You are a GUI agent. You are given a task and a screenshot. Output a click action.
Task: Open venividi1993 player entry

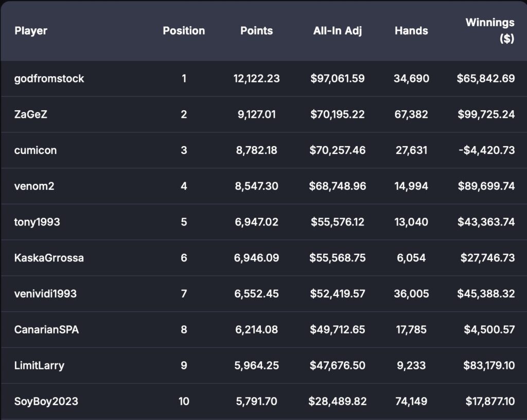pos(45,294)
